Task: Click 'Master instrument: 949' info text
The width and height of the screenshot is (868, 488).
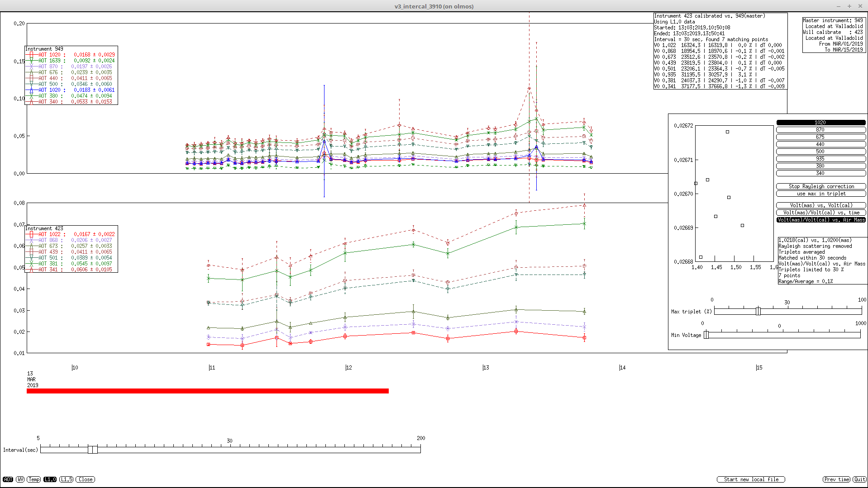Action: point(833,20)
